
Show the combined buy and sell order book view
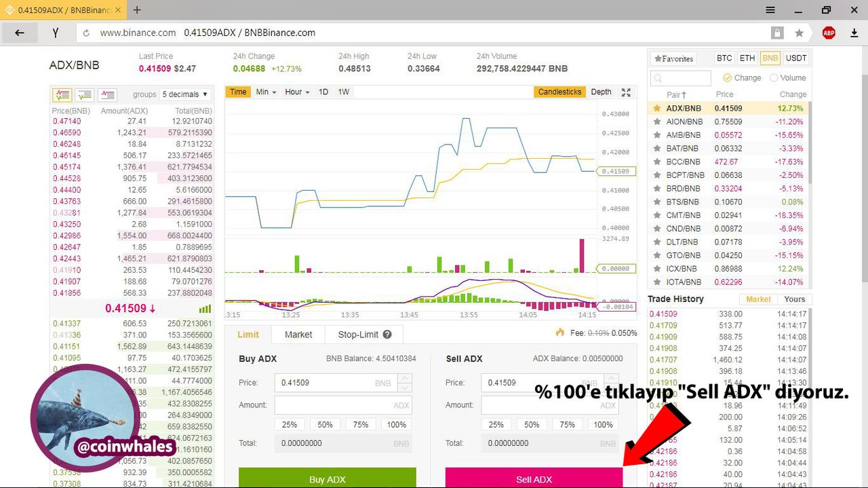click(62, 95)
